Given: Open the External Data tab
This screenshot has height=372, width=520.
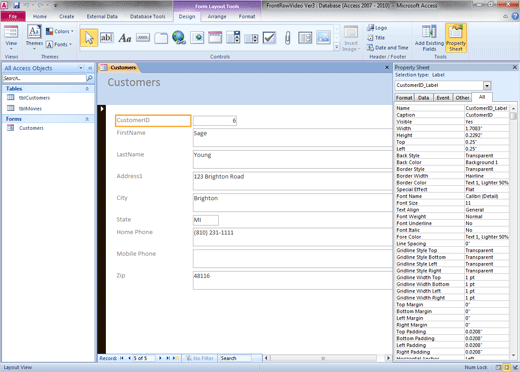Looking at the screenshot, I should point(102,16).
